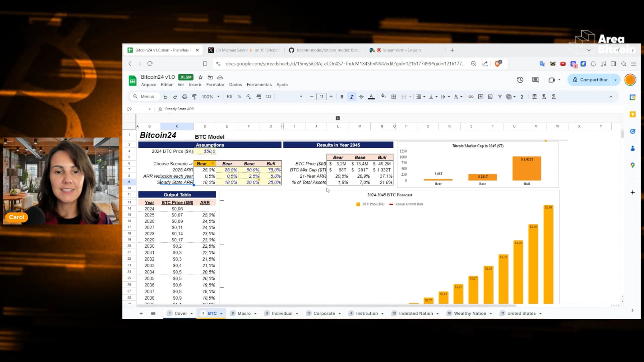Click the add new sheet plus button

coord(141,313)
